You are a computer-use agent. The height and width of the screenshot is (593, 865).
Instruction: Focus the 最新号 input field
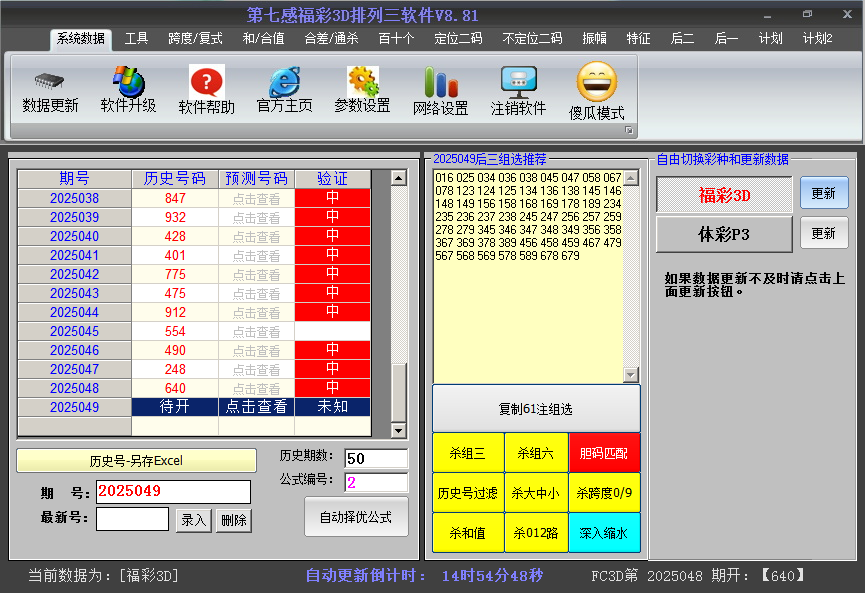132,519
